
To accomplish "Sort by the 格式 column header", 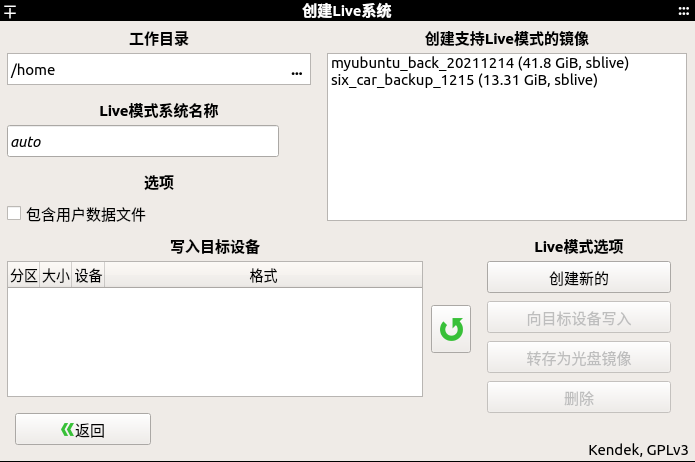I will click(263, 275).
